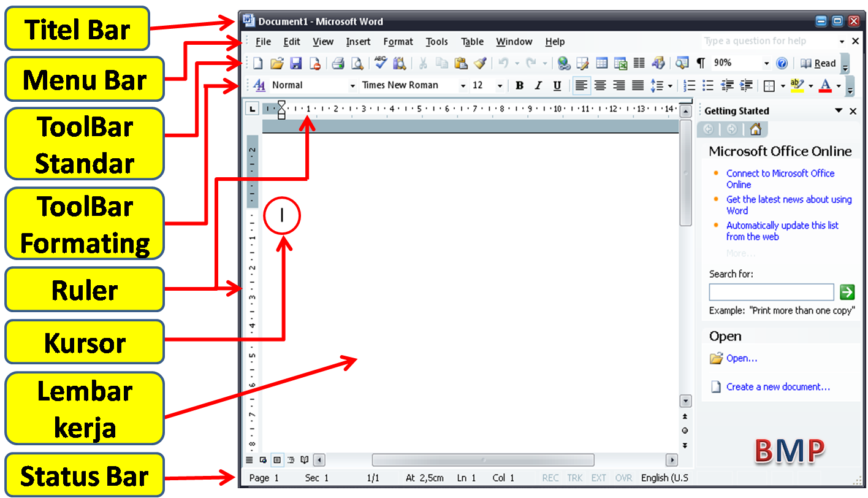Open the Research tool icon
Viewport: 868px width, 498px height.
(400, 63)
